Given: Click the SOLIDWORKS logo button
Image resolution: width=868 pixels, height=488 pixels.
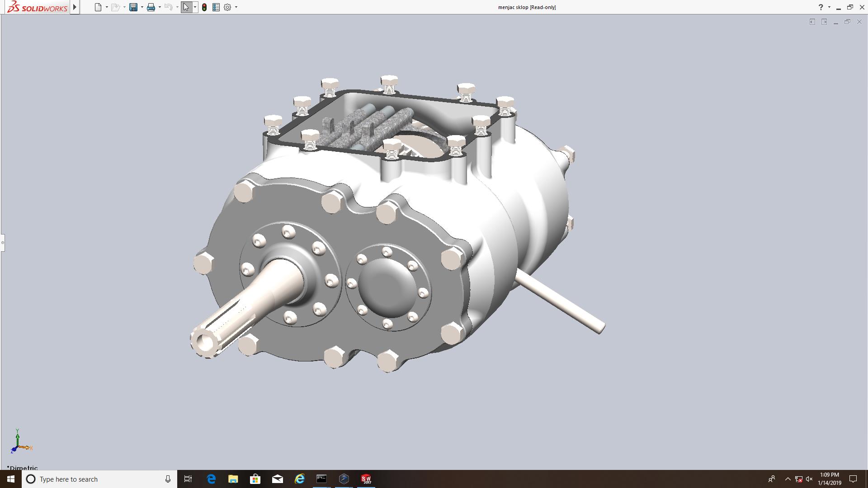Looking at the screenshot, I should [x=38, y=7].
